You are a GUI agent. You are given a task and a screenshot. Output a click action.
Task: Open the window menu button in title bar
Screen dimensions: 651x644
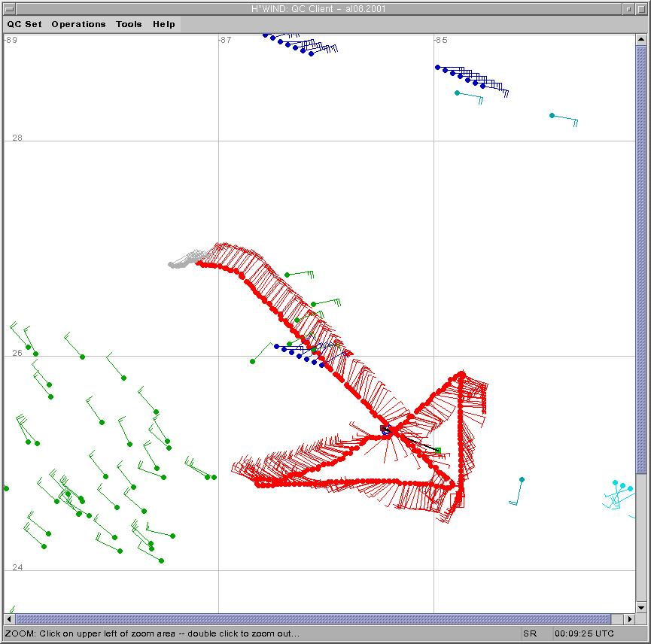[9, 9]
